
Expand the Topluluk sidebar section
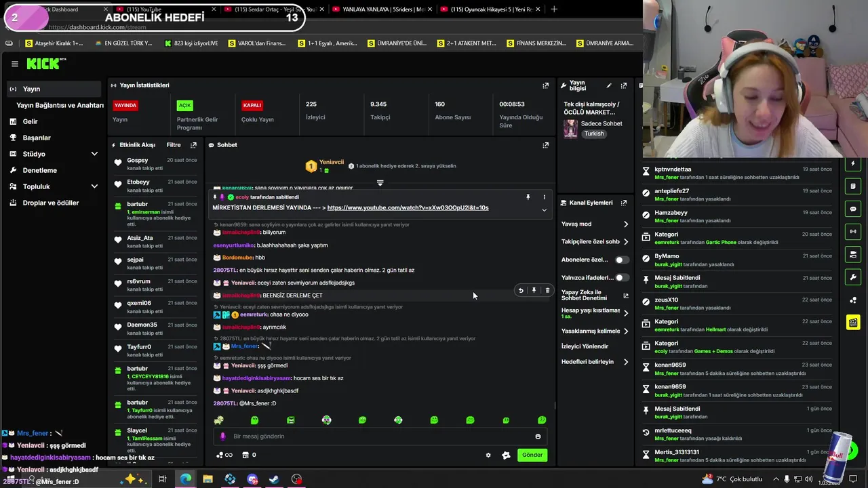[x=94, y=186]
